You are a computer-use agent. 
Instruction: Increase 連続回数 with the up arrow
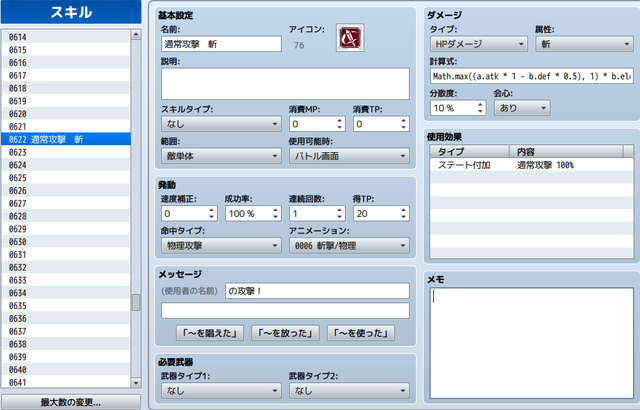point(340,211)
